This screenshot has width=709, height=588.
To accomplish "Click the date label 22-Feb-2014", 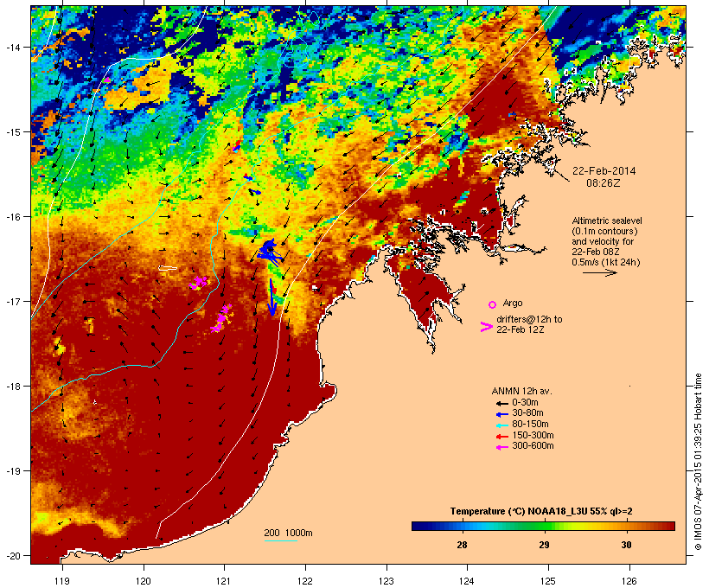I will click(x=604, y=171).
